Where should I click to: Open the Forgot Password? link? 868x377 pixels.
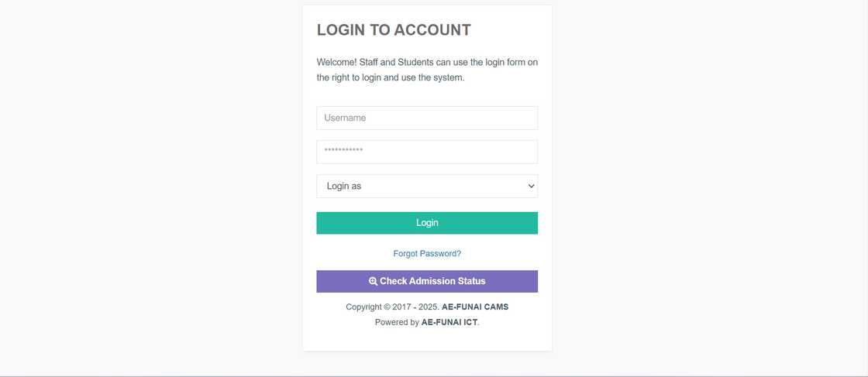pos(427,254)
